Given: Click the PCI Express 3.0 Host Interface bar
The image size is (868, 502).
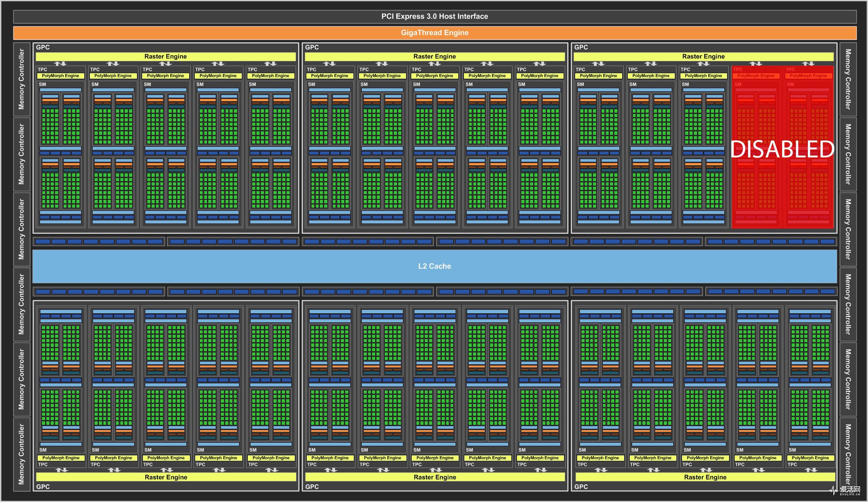Looking at the screenshot, I should (x=434, y=16).
